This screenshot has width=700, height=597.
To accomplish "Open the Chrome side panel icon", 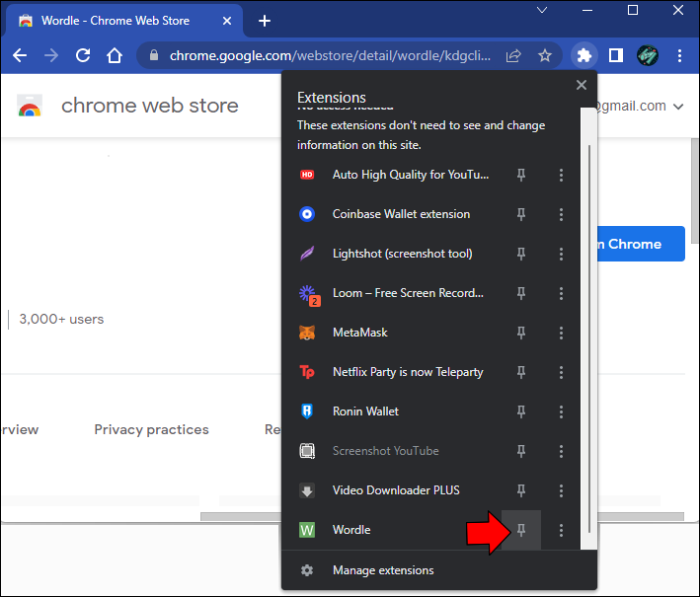I will click(615, 55).
